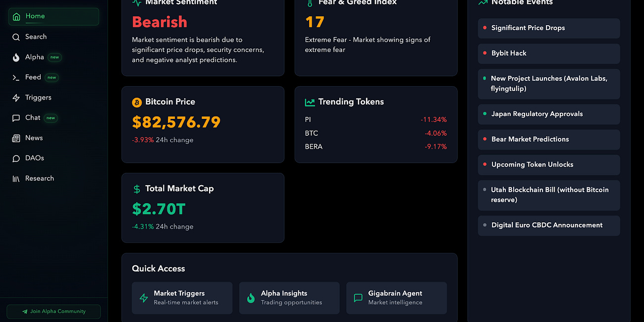Viewport: 644px width, 322px height.
Task: Select the DAOs icon in sidebar
Action: (15, 158)
